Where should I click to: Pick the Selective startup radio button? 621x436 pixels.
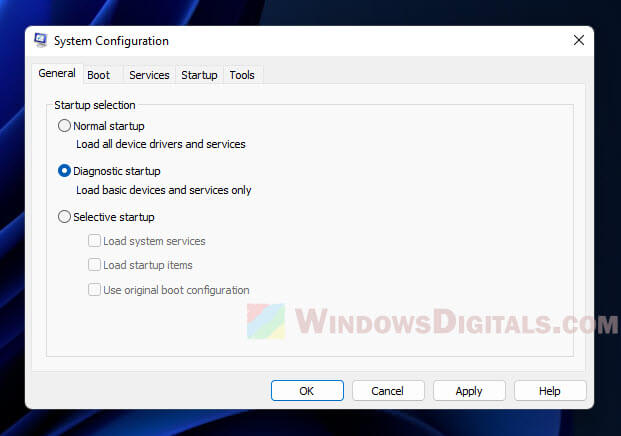pos(65,216)
